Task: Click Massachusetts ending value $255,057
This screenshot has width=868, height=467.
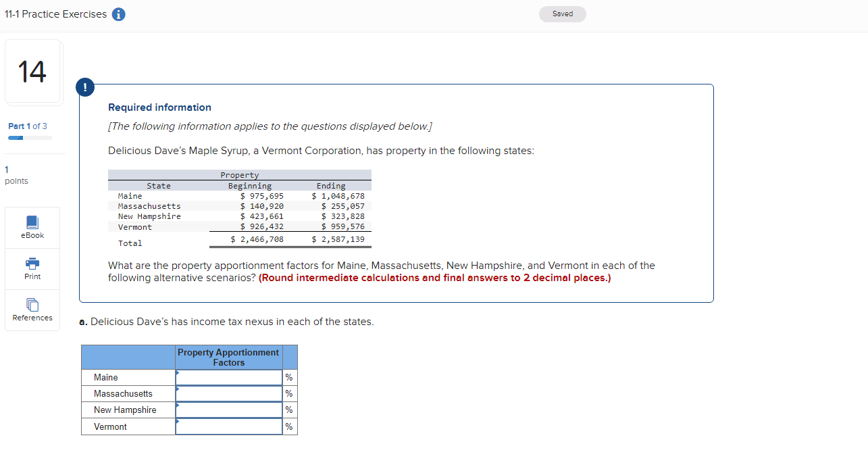Action: click(x=343, y=206)
